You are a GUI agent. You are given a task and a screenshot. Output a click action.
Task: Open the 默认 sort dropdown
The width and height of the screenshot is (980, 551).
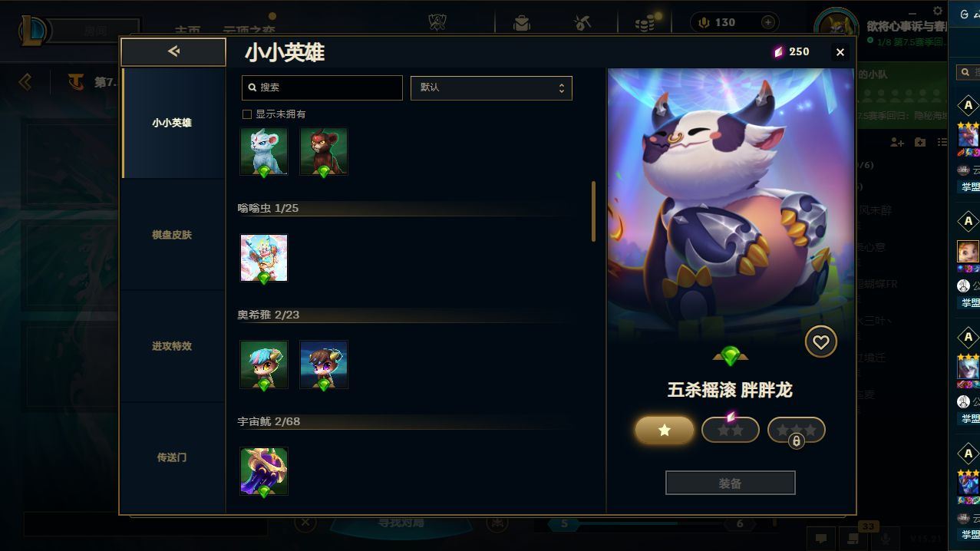coord(491,87)
